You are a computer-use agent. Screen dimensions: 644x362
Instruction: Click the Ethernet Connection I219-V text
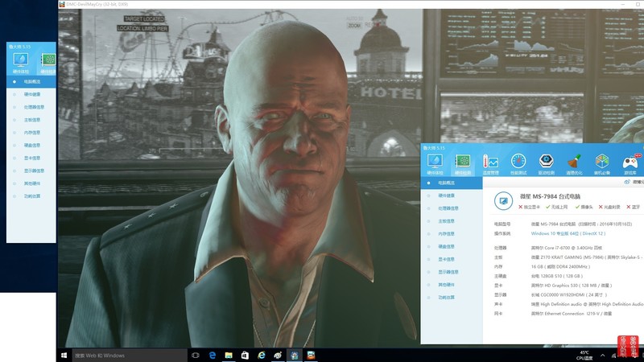(x=572, y=314)
